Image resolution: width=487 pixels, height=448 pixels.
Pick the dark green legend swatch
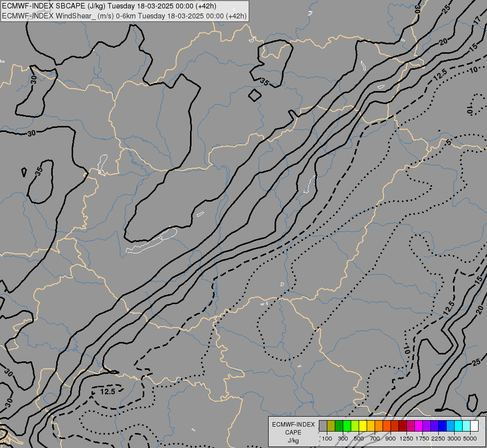(339, 426)
